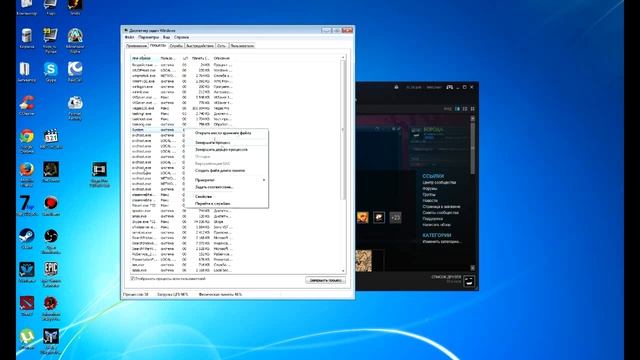Open Страница в магазине link
Viewport: 640px width, 360px height.
(441, 207)
